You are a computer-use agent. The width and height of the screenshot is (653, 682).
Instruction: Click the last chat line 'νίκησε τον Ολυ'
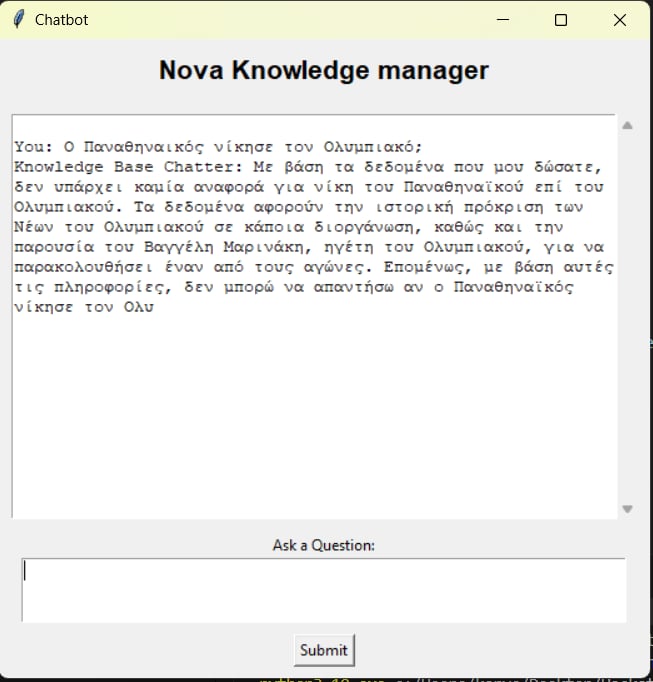click(x=84, y=307)
